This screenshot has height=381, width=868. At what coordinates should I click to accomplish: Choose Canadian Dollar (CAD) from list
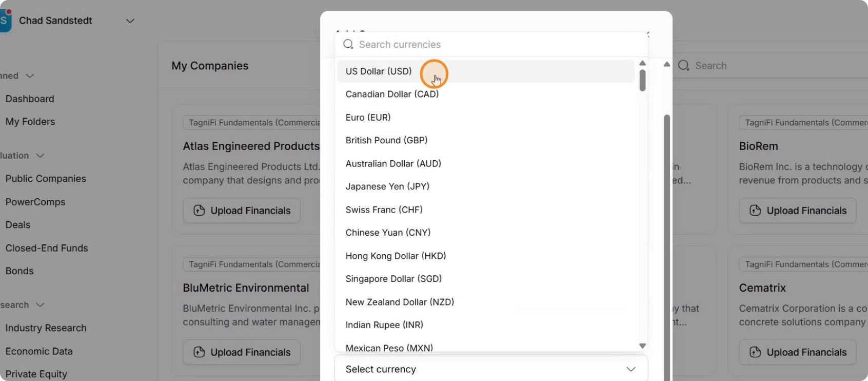click(486, 94)
